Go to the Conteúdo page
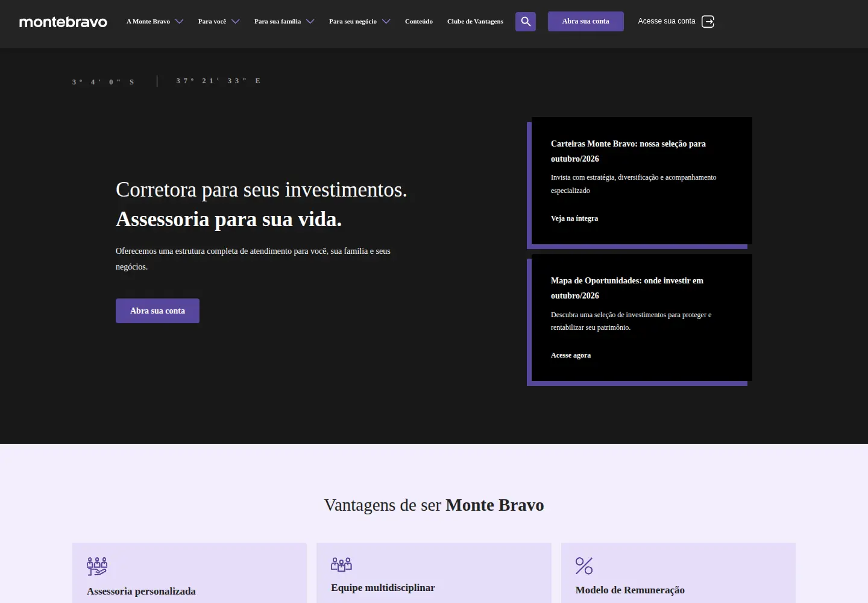 tap(419, 22)
